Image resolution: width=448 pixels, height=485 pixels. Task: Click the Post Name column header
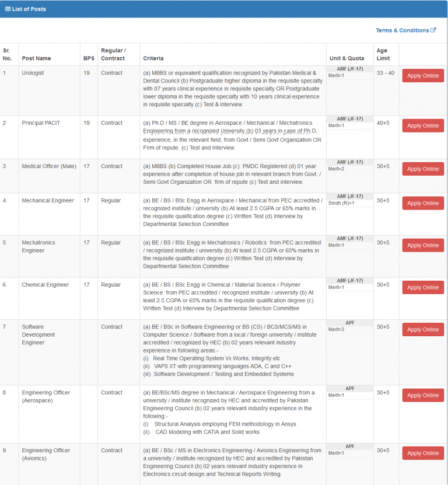pyautogui.click(x=36, y=58)
